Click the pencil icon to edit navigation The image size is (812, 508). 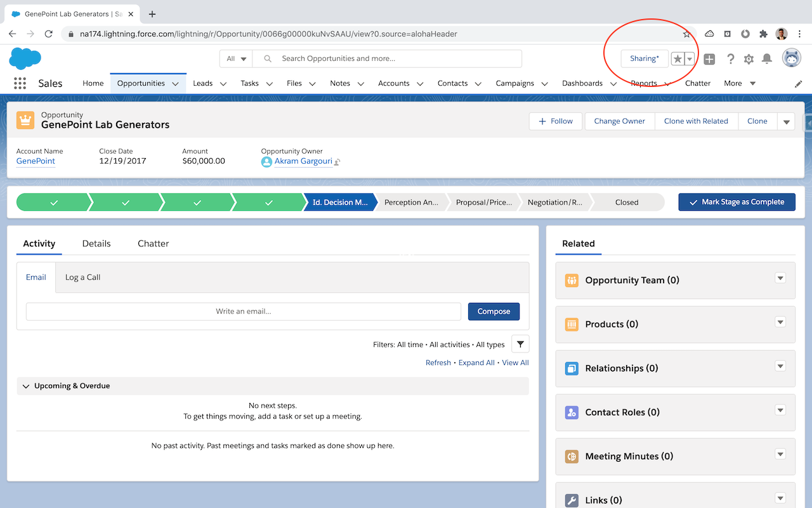coord(798,84)
